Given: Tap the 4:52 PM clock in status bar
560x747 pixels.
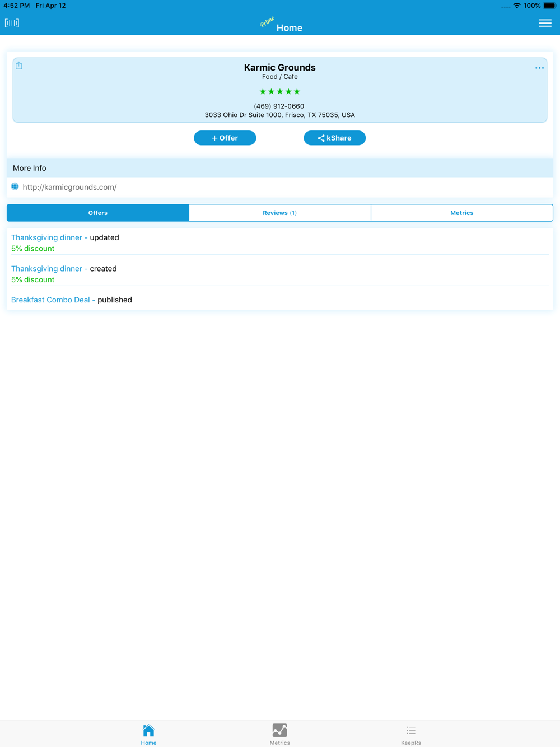Looking at the screenshot, I should [x=17, y=6].
